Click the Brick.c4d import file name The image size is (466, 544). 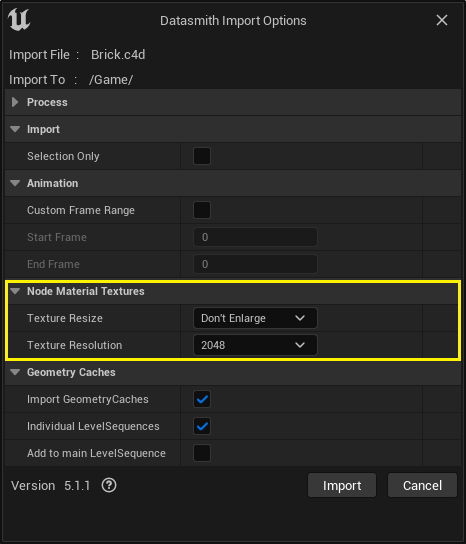tap(118, 55)
